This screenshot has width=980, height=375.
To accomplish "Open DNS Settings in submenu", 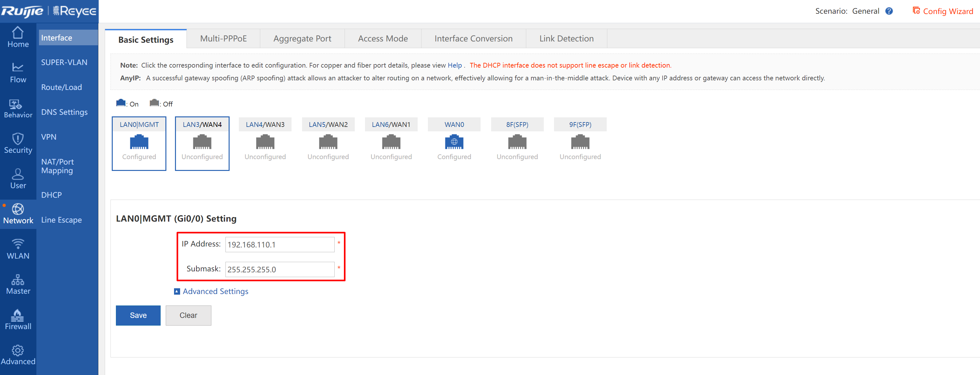I will pyautogui.click(x=64, y=112).
